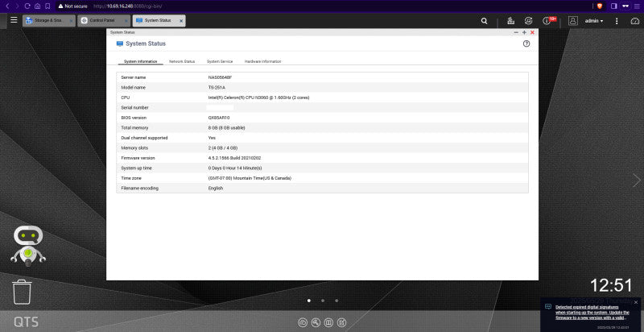Open the utility tools dock icon
This screenshot has width=644, height=332.
(x=316, y=322)
